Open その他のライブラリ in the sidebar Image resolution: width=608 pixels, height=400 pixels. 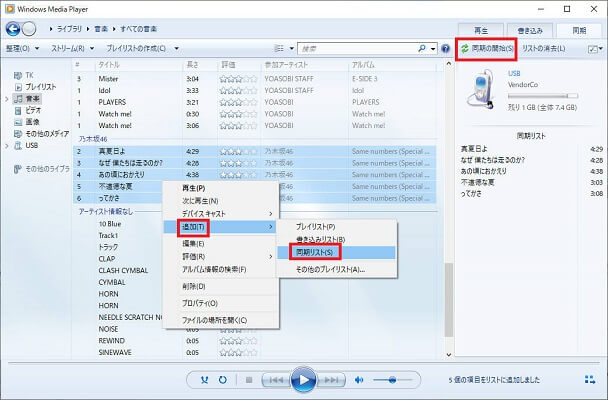pyautogui.click(x=47, y=169)
